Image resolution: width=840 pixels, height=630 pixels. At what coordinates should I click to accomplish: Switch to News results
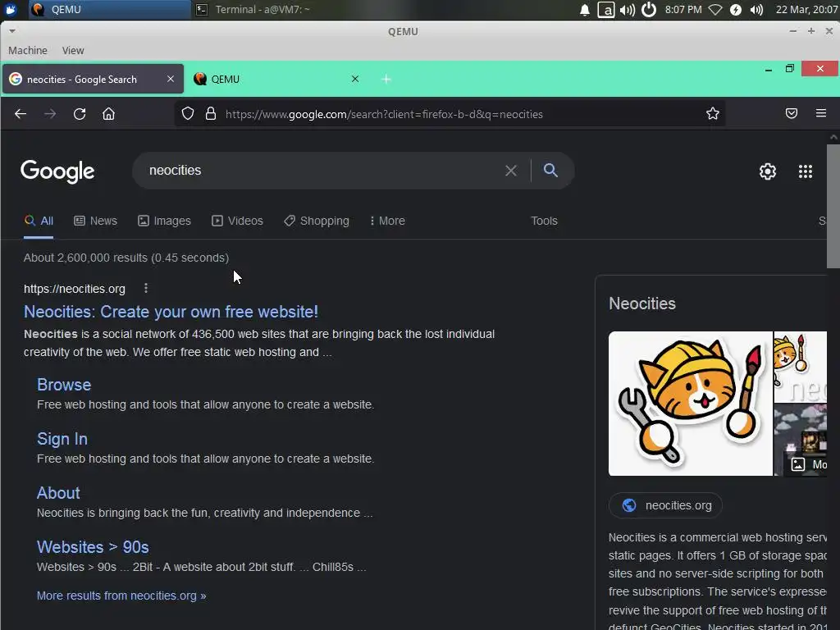point(95,221)
